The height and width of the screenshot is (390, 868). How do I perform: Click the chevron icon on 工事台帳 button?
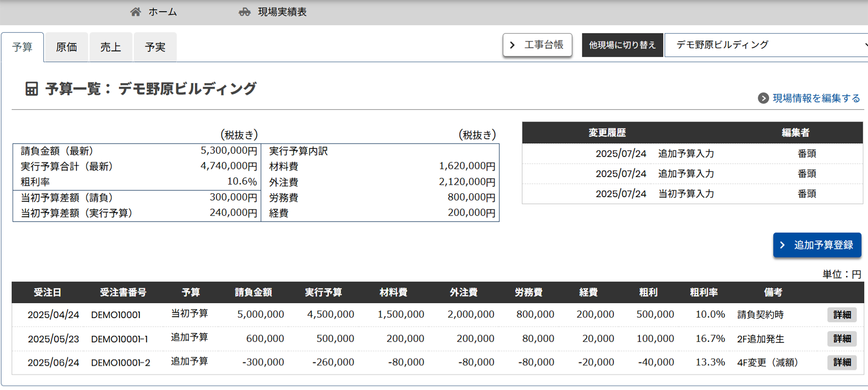click(x=513, y=45)
